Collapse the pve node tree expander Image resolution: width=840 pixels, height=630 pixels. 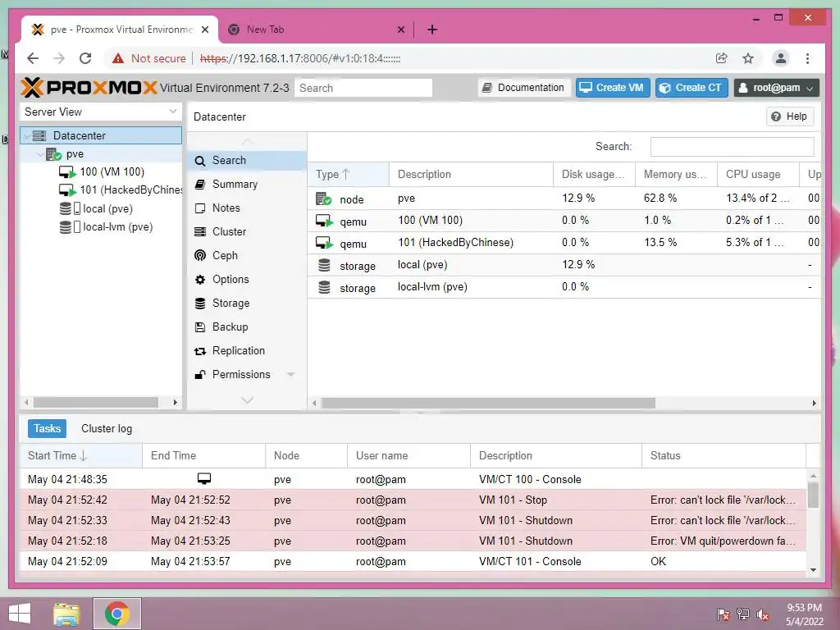(x=40, y=154)
